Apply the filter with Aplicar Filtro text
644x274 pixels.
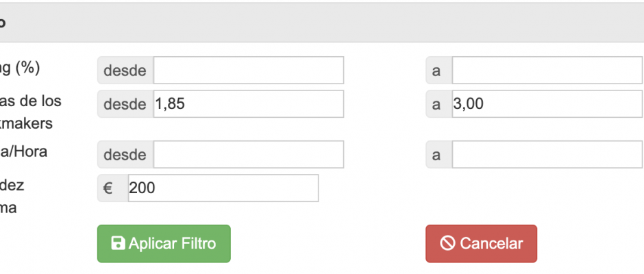[x=172, y=244]
